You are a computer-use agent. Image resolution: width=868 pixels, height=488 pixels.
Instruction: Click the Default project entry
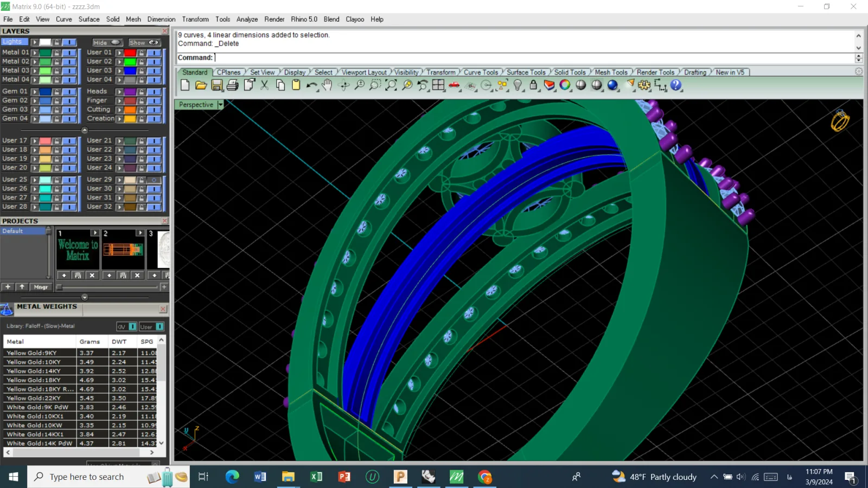[x=23, y=231]
